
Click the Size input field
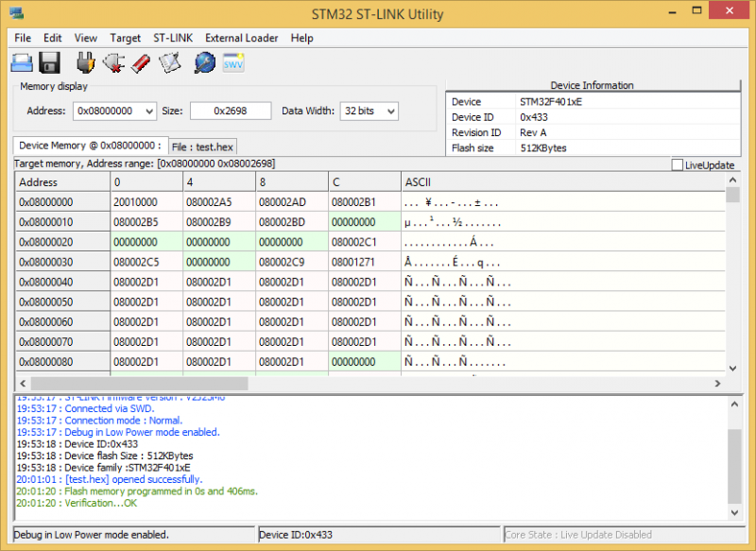pyautogui.click(x=231, y=111)
